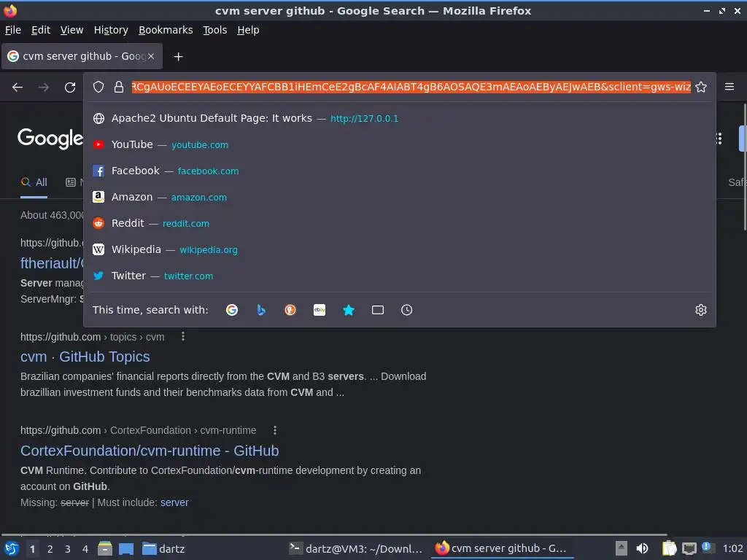
Task: Click the show desktop icon in the taskbar
Action: tap(126, 548)
